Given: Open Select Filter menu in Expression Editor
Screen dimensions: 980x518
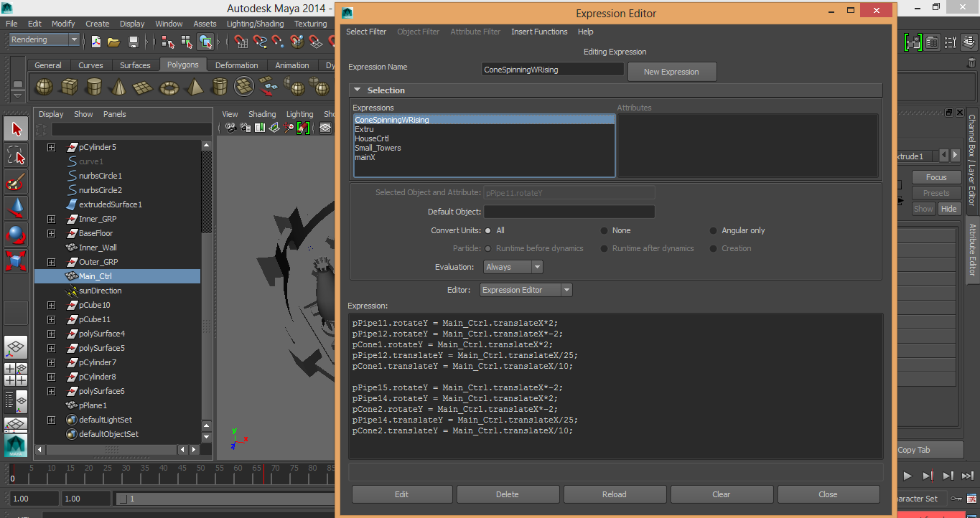Looking at the screenshot, I should [x=366, y=32].
